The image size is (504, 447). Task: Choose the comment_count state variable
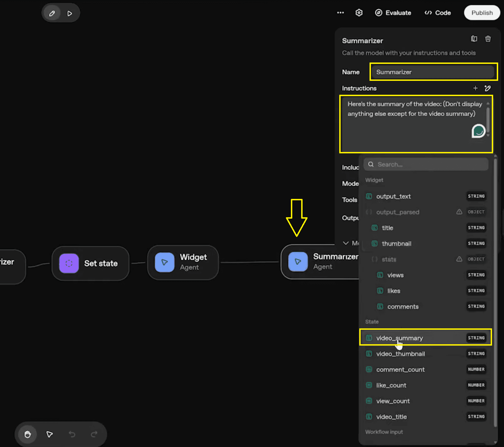(x=426, y=369)
